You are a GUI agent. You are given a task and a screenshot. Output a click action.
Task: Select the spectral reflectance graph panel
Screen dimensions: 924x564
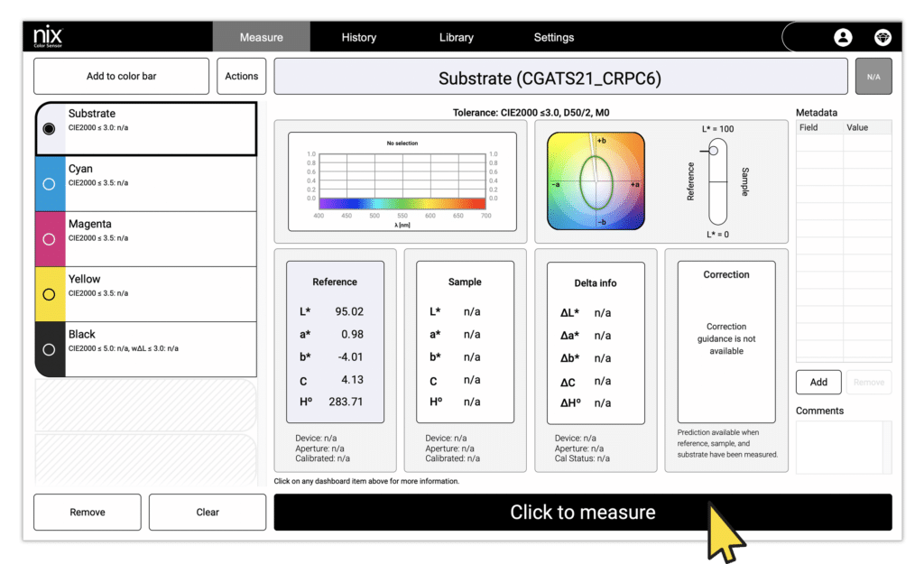tap(402, 180)
